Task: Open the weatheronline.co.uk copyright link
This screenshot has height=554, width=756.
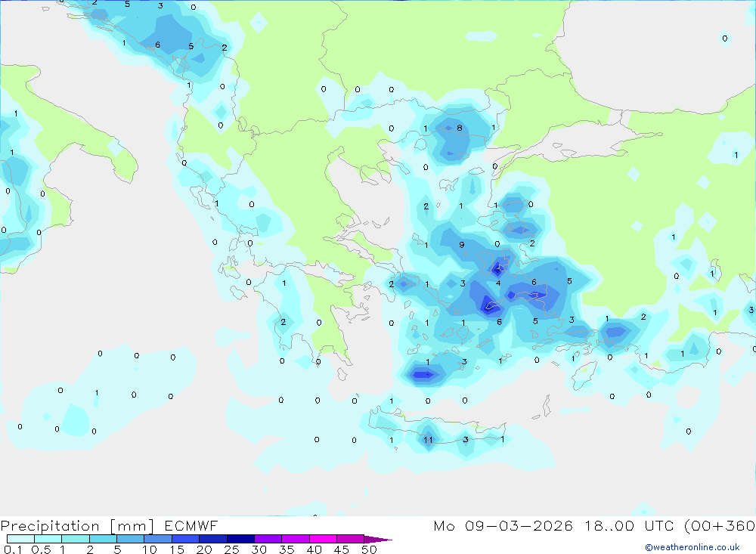Action: (x=692, y=547)
